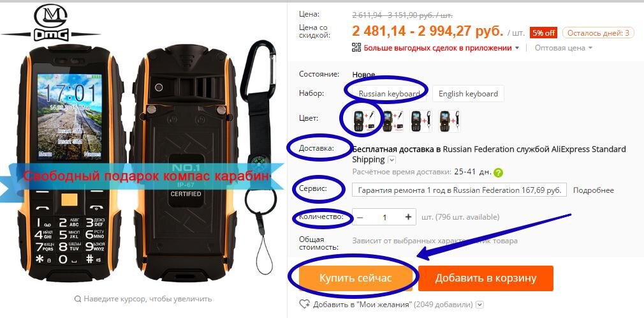Click magnifier icon under the product image
The height and width of the screenshot is (318, 644).
point(78,299)
